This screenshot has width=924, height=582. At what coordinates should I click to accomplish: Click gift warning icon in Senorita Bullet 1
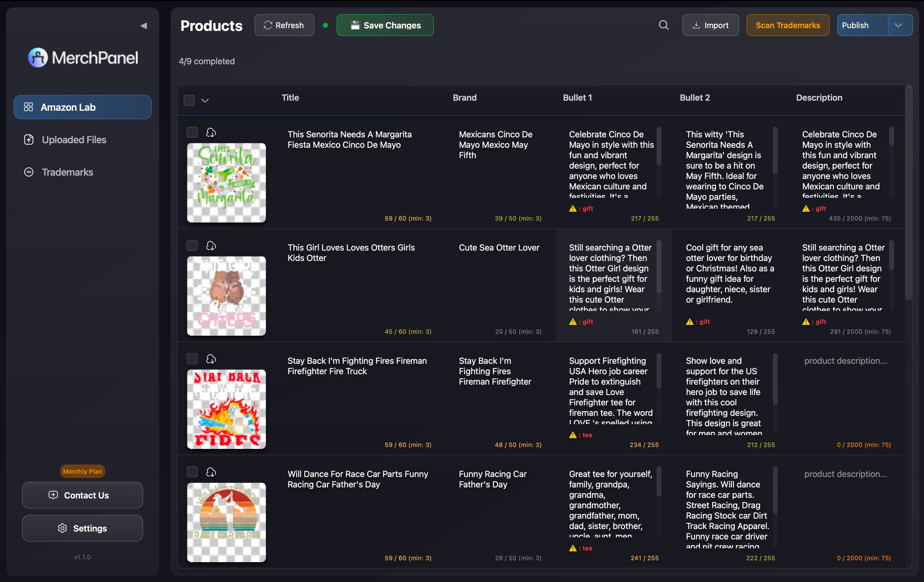[x=572, y=209]
